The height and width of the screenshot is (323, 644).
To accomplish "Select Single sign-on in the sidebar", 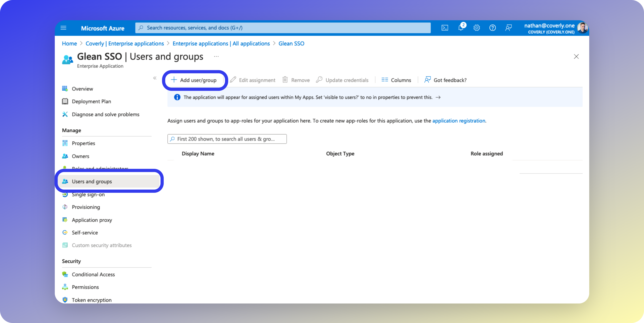I will [88, 194].
